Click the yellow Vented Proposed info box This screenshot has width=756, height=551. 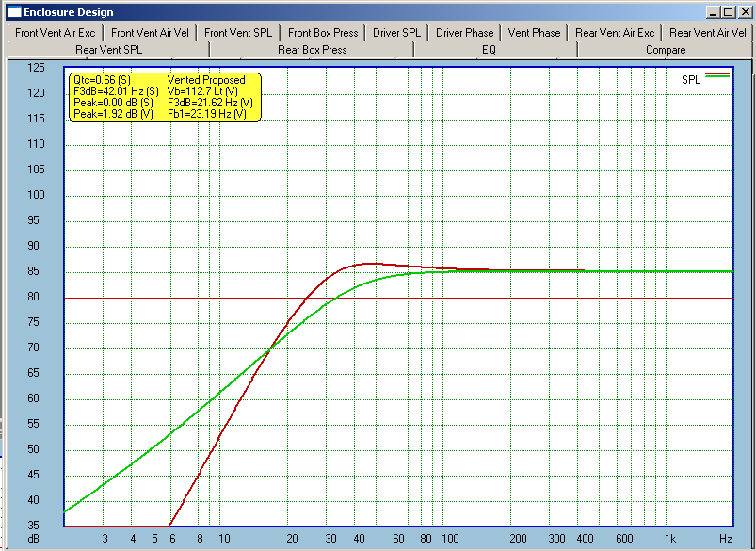click(163, 97)
